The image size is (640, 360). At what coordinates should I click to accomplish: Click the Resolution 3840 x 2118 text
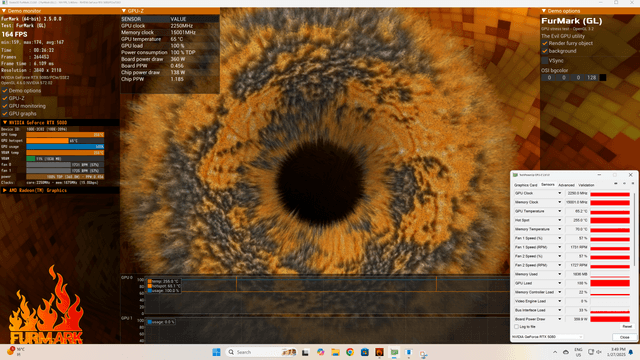31,70
